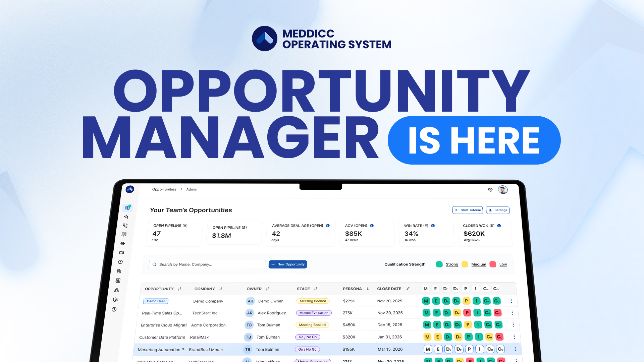Toggle the Ch column header badge
644x362 pixels.
point(486,289)
